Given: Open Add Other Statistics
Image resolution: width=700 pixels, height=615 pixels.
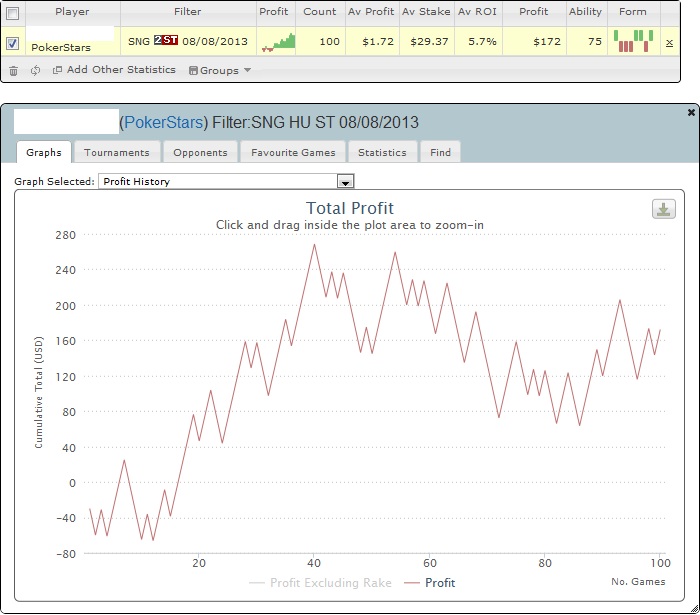Looking at the screenshot, I should coord(114,70).
